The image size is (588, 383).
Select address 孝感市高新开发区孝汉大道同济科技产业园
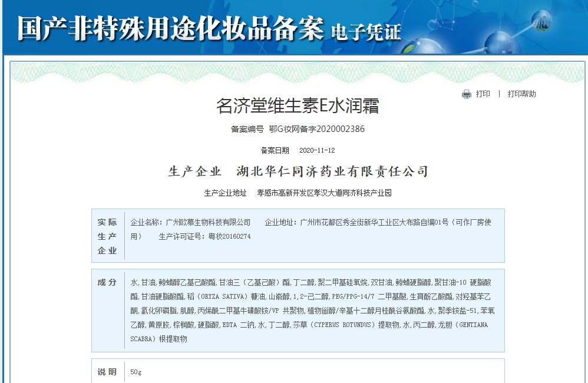[x=325, y=193]
